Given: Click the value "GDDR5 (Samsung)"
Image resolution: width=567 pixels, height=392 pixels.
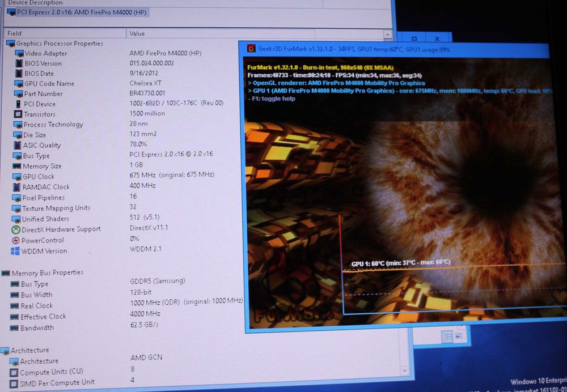Looking at the screenshot, I should click(x=158, y=281).
